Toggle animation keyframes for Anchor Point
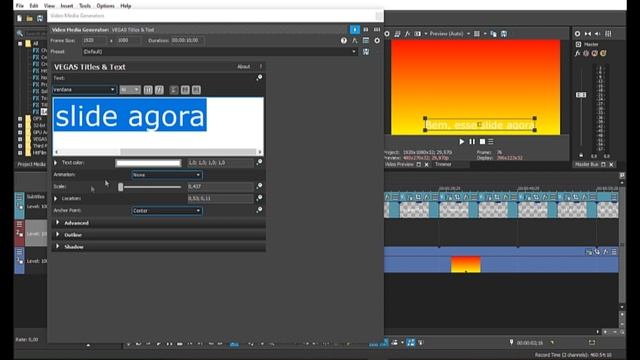This screenshot has height=360, width=640. tap(259, 210)
